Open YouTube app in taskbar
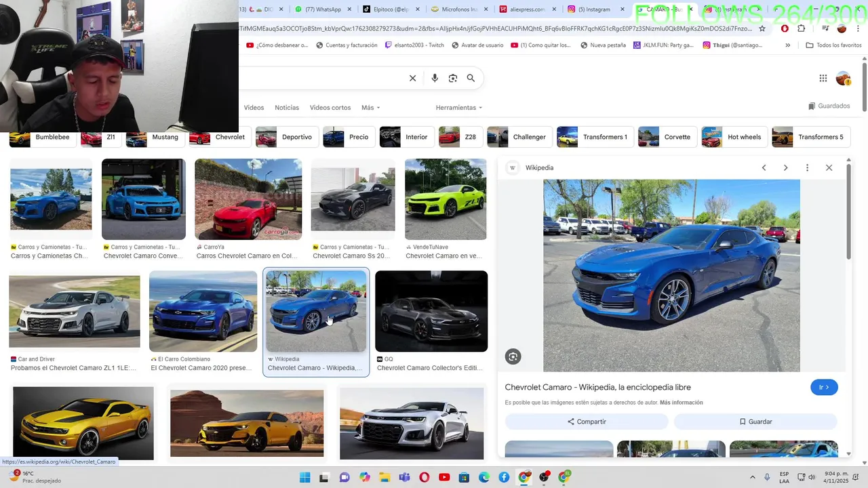This screenshot has width=868, height=488. (x=444, y=477)
